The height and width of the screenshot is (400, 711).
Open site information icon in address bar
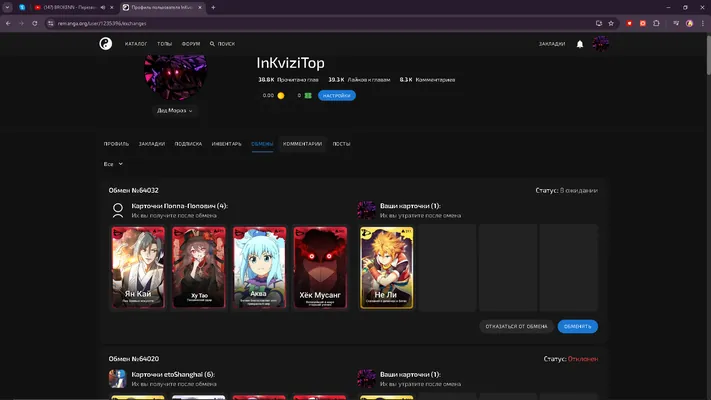coord(50,23)
